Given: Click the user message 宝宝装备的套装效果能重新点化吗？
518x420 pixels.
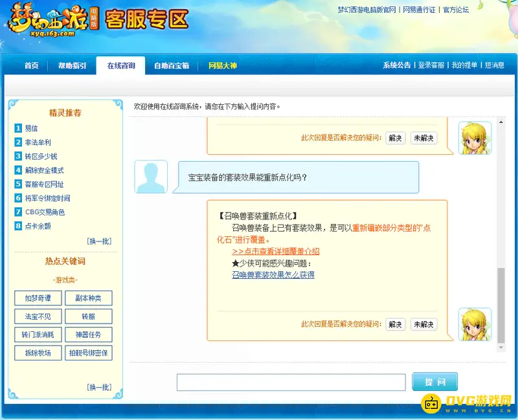Looking at the screenshot, I should point(247,177).
